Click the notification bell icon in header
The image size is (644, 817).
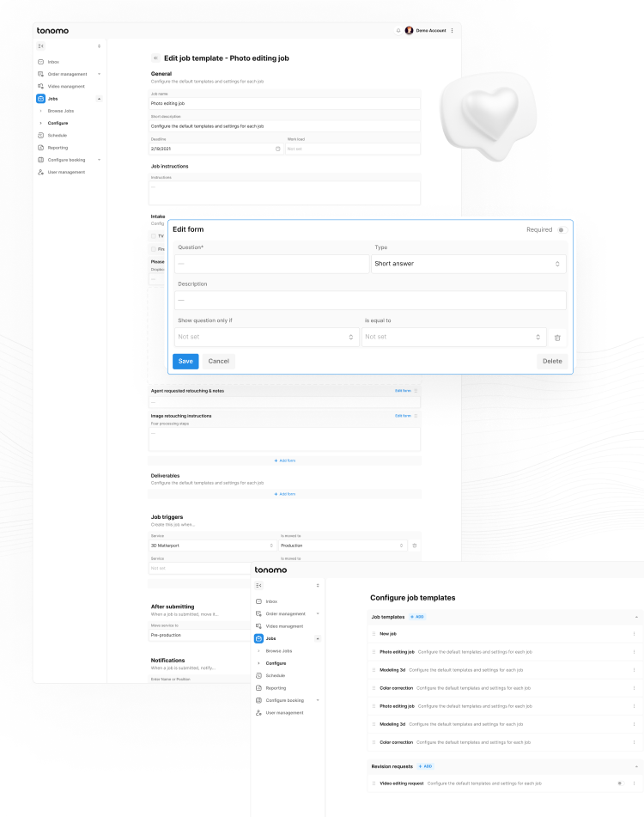pyautogui.click(x=398, y=30)
